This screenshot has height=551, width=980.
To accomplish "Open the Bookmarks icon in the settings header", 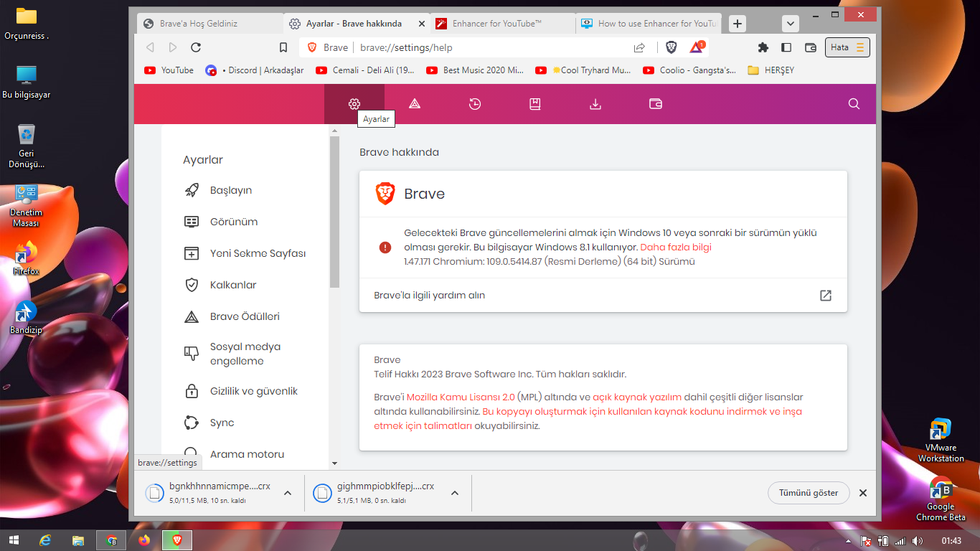I will 534,104.
